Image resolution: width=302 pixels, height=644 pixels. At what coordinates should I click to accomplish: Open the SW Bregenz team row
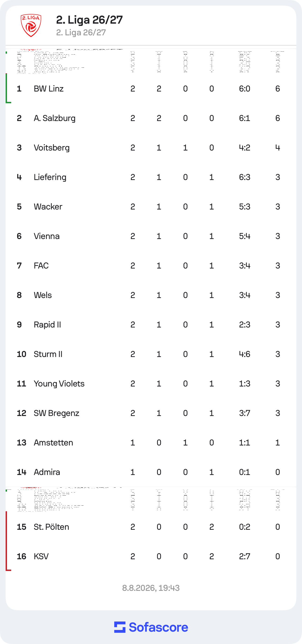(x=151, y=413)
